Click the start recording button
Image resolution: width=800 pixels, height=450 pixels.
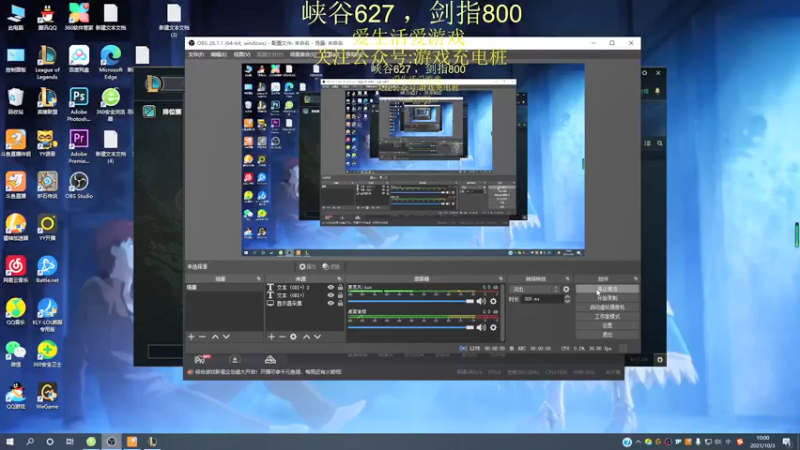[x=607, y=298]
